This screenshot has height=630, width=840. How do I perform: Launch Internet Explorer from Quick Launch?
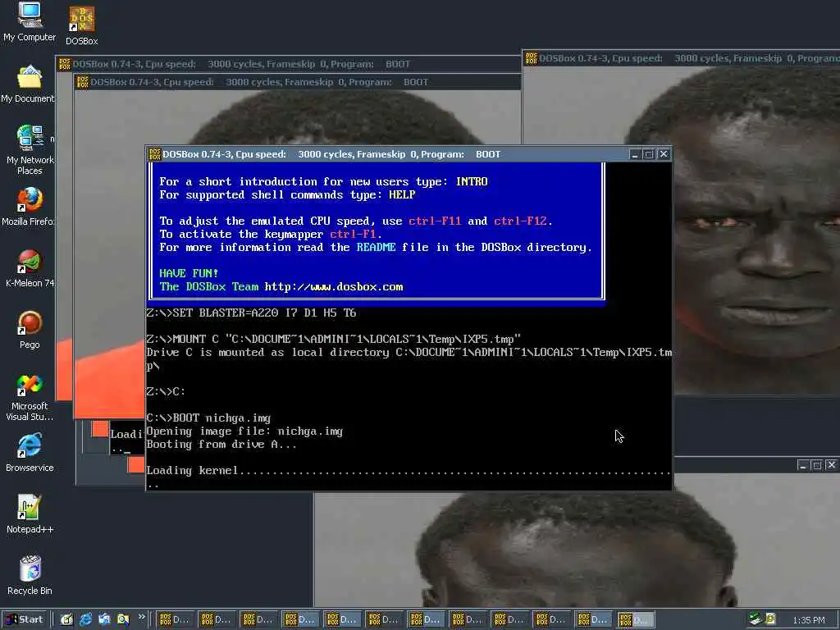pyautogui.click(x=85, y=619)
